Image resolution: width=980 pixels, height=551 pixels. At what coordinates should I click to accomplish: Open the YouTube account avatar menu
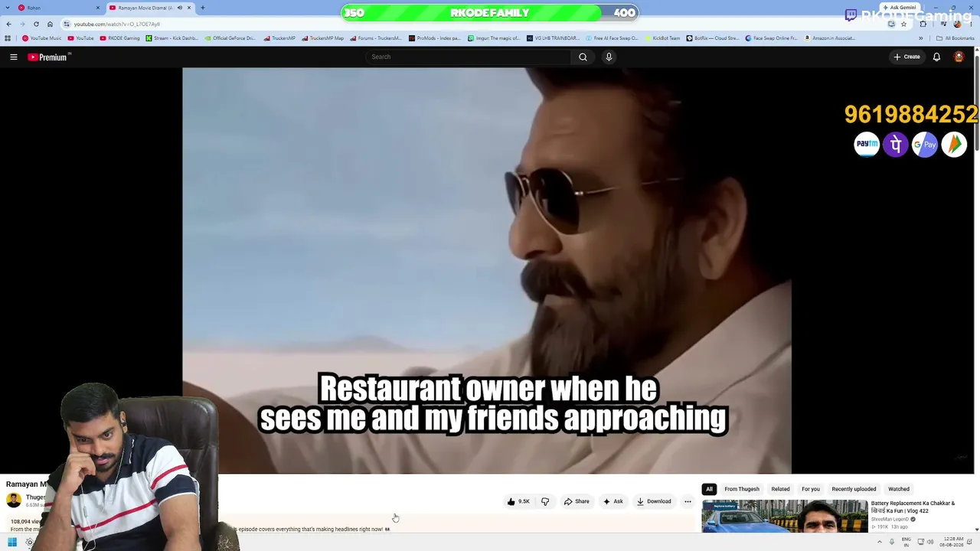[959, 57]
